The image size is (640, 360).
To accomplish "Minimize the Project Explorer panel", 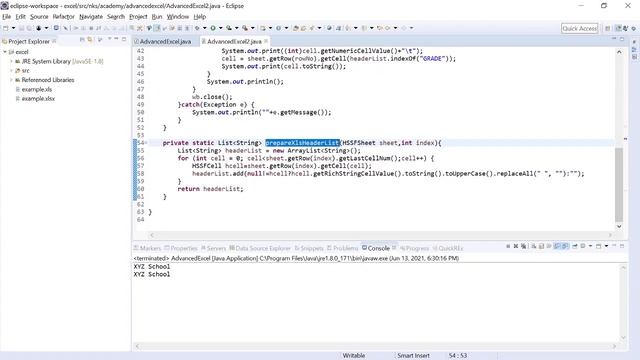I will (116, 39).
